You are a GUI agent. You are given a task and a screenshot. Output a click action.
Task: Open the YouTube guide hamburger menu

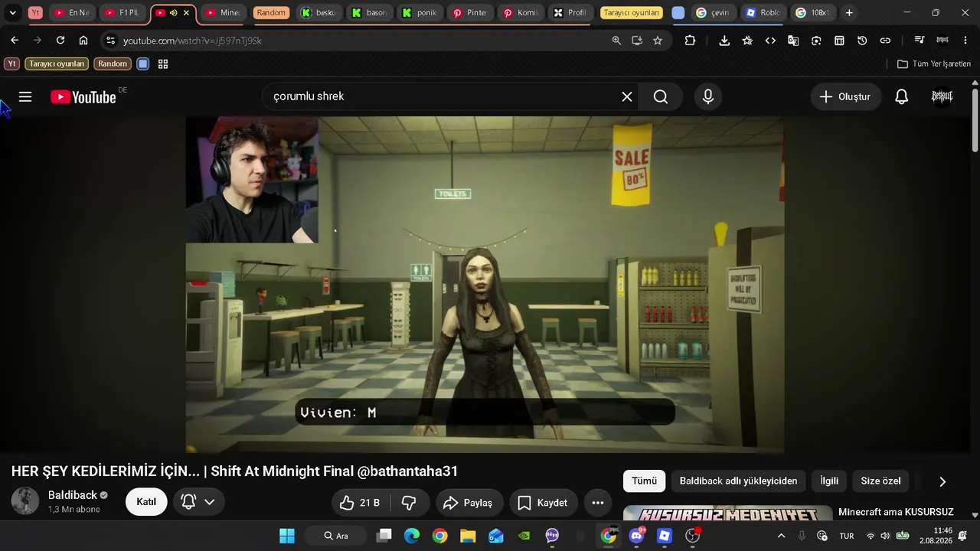click(x=25, y=96)
